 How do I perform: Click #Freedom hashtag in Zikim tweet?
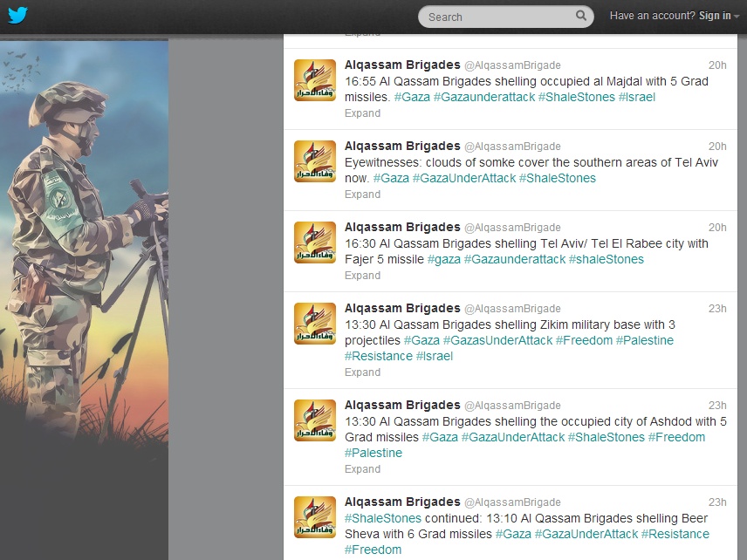click(x=584, y=340)
